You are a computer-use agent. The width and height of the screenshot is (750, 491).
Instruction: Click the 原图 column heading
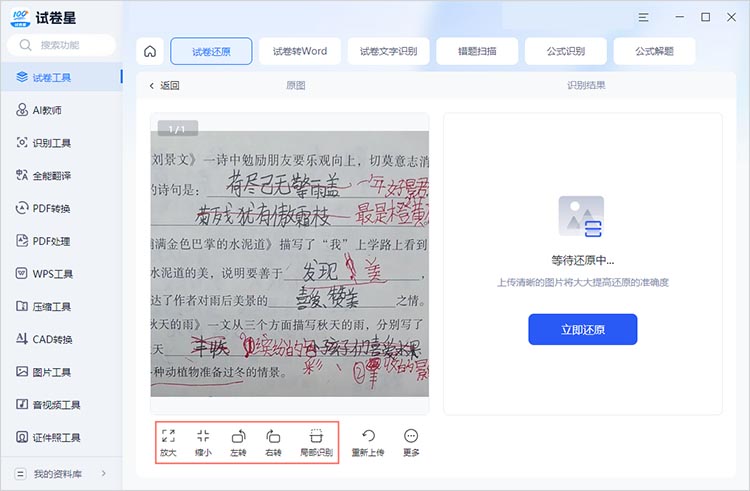point(296,86)
